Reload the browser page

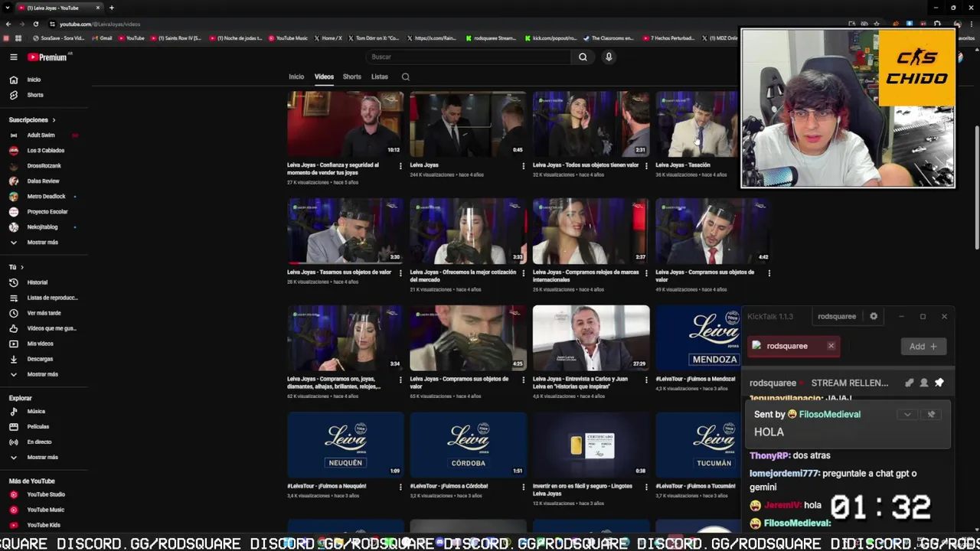(x=36, y=24)
